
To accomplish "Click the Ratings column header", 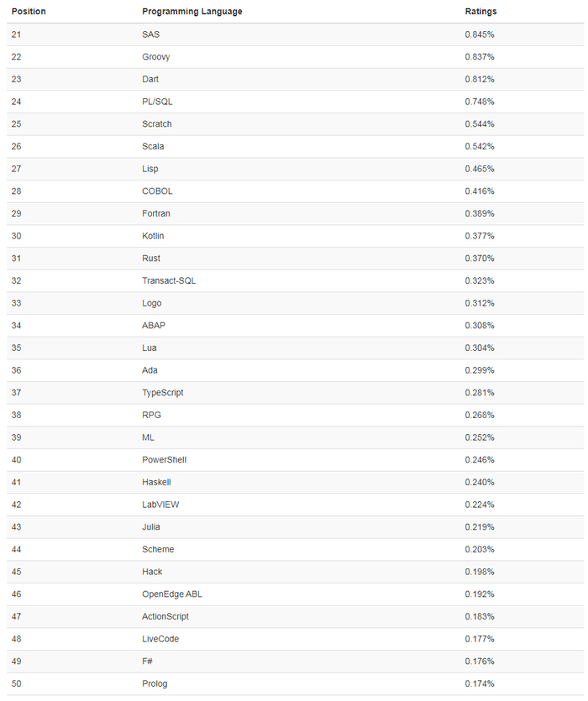I will coord(481,12).
